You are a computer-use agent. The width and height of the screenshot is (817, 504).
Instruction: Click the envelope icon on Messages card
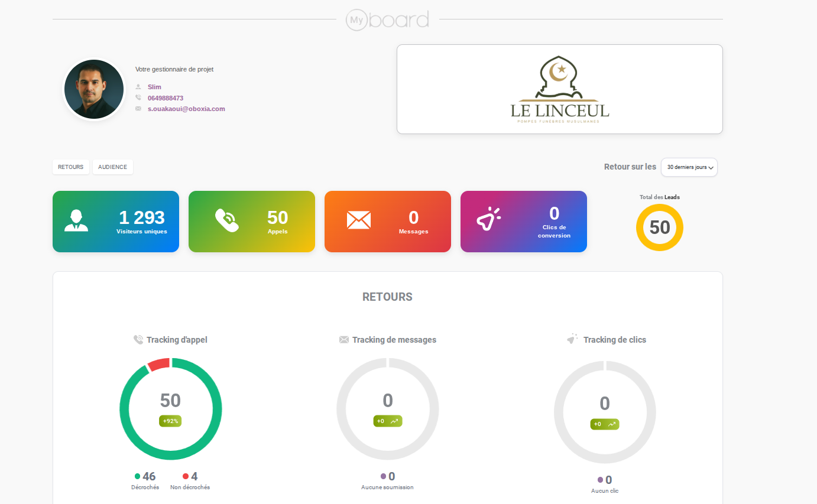tap(359, 220)
